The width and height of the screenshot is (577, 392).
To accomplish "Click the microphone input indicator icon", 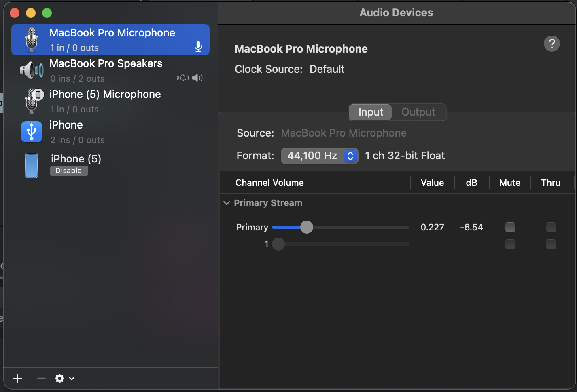I will click(198, 46).
